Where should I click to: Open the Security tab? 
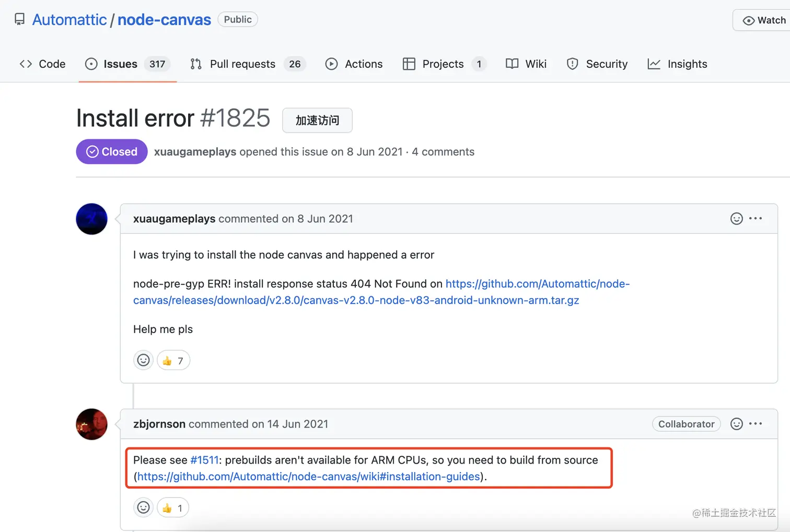pyautogui.click(x=597, y=64)
